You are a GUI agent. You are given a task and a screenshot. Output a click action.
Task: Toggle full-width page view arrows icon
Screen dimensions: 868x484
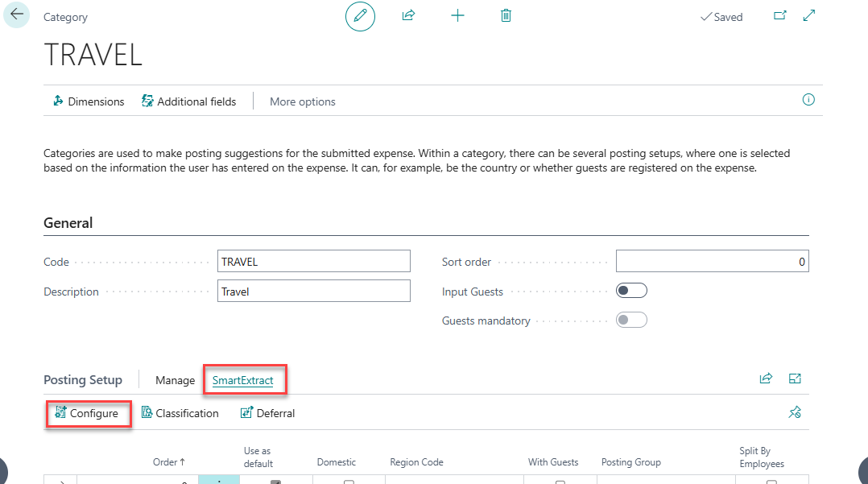pos(810,16)
